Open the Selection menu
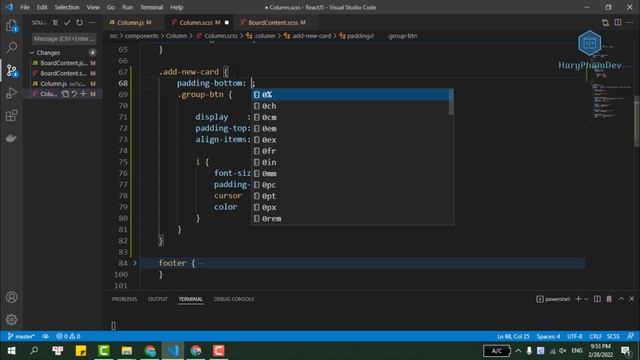The height and width of the screenshot is (360, 640). click(67, 7)
